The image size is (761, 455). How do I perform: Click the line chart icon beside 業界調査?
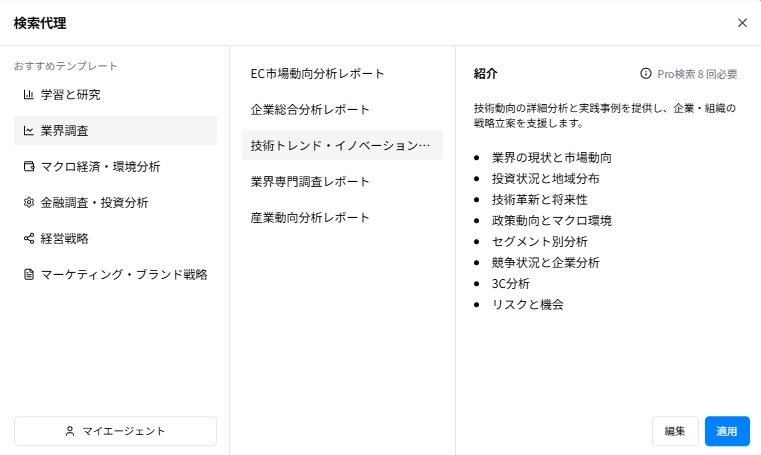[29, 131]
